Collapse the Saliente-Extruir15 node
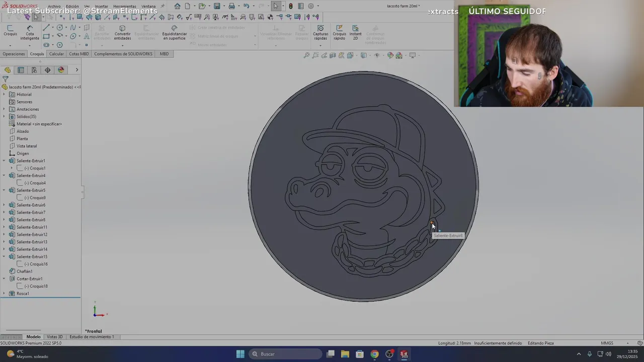 (x=4, y=256)
